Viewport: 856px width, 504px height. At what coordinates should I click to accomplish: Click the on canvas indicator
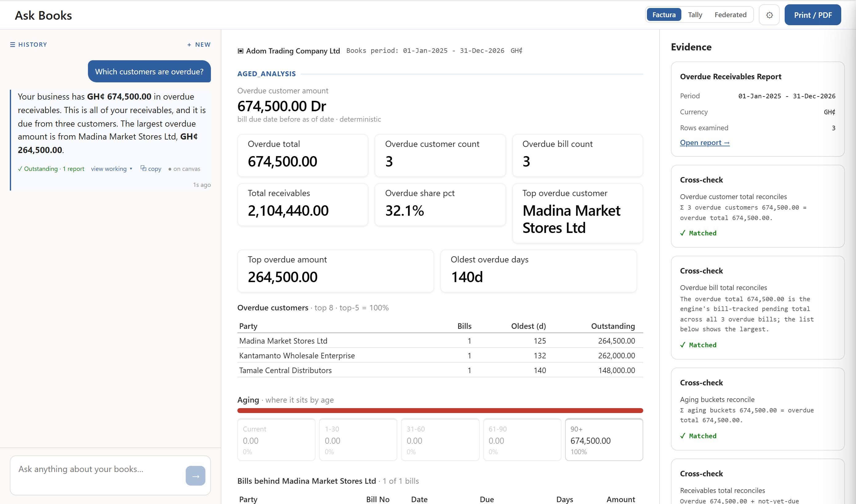click(184, 169)
